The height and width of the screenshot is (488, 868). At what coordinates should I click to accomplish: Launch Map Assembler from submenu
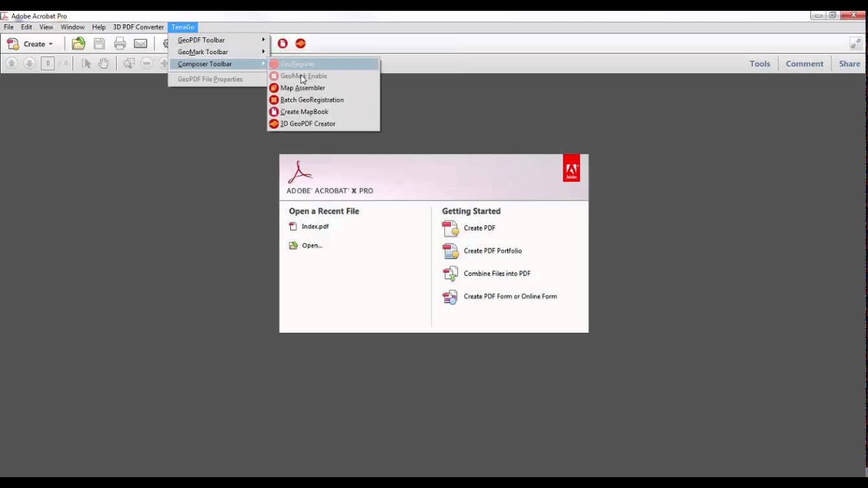pos(323,88)
